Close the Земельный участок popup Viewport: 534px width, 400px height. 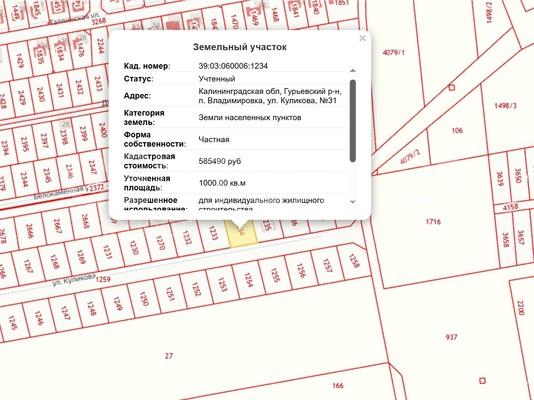click(362, 38)
